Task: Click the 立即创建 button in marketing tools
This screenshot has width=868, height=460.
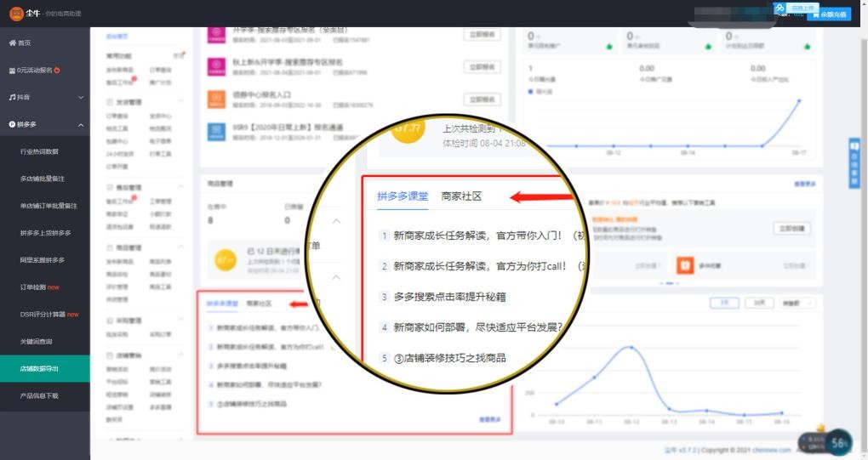Action: 791,229
